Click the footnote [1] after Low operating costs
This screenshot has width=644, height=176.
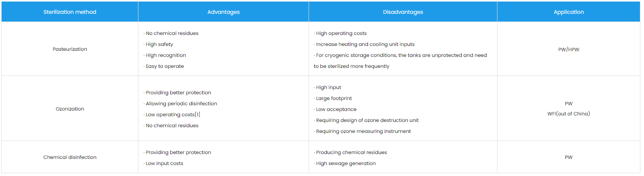click(x=197, y=115)
